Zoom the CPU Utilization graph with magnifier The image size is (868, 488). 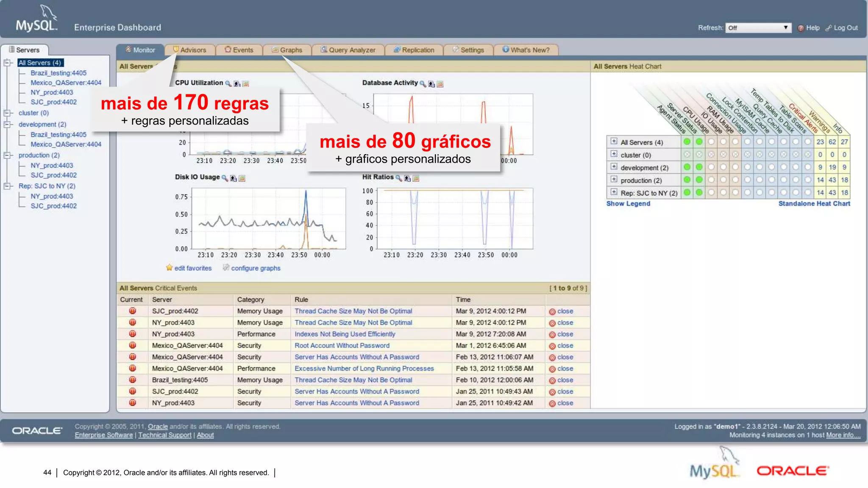click(228, 83)
